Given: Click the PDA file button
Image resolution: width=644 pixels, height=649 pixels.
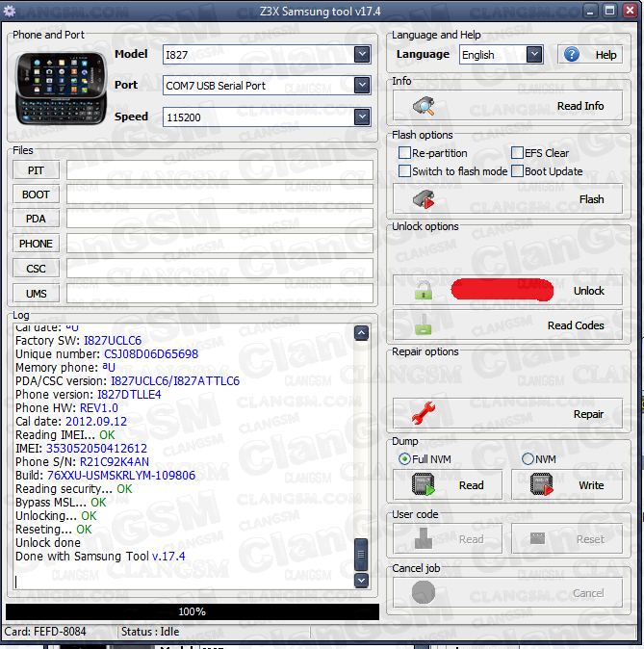Looking at the screenshot, I should (36, 219).
